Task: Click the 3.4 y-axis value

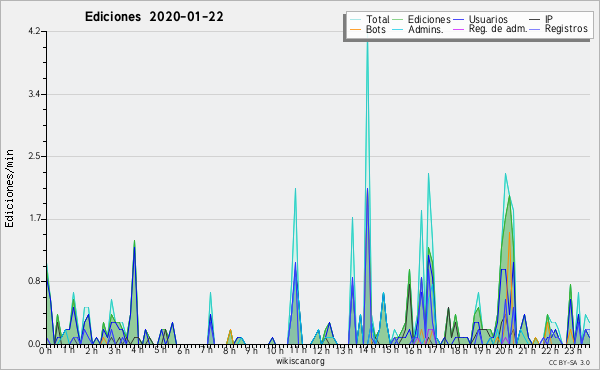Action: [x=34, y=94]
